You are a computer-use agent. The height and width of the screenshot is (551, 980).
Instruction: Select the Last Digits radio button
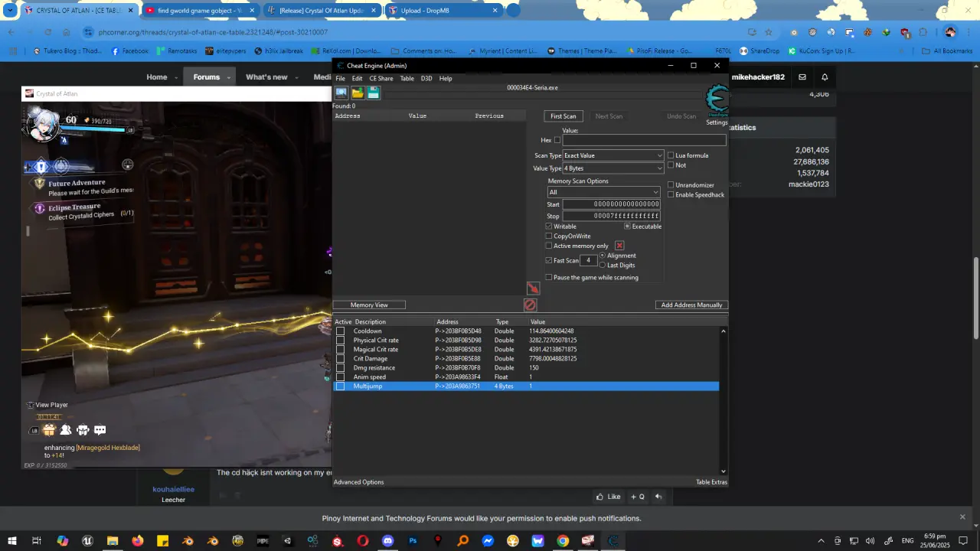pyautogui.click(x=603, y=266)
